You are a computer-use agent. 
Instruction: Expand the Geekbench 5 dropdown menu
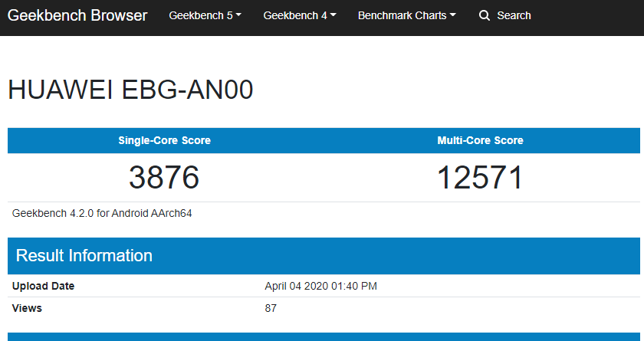[205, 15]
